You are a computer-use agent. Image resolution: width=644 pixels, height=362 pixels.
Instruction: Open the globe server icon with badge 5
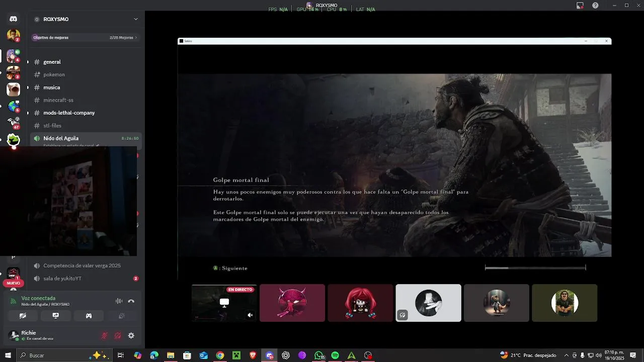[14, 107]
